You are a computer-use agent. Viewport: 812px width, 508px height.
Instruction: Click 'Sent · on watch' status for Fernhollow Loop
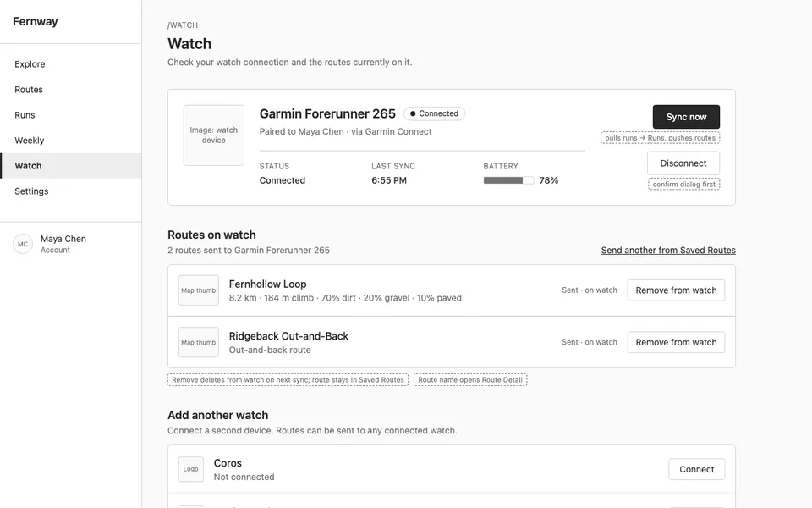click(x=590, y=290)
